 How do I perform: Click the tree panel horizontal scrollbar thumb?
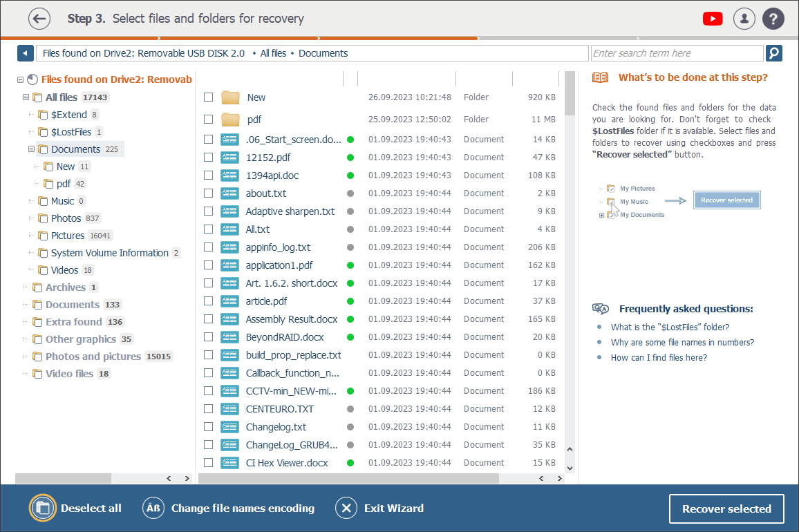pyautogui.click(x=63, y=479)
